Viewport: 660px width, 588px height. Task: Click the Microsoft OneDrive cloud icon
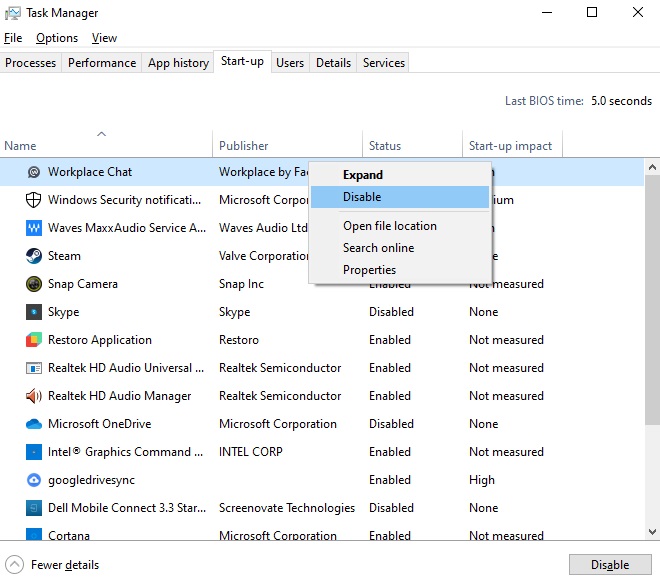34,424
